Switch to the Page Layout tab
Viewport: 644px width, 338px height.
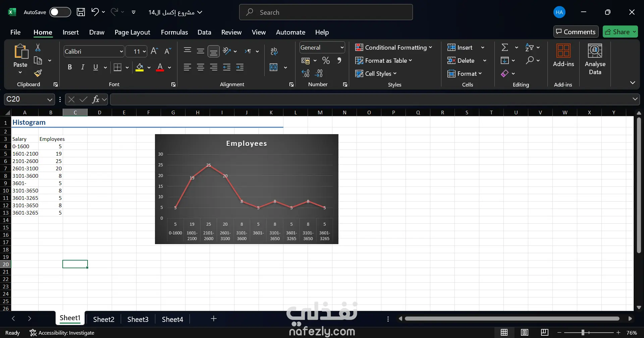point(132,32)
